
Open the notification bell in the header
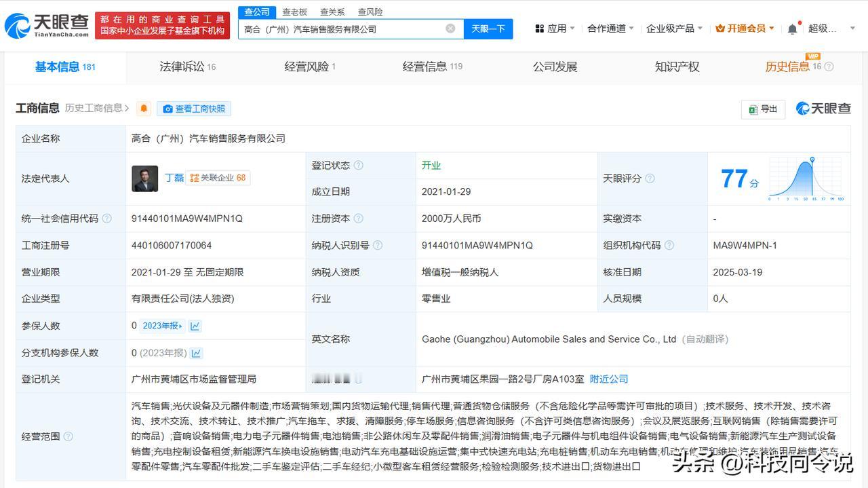[792, 29]
